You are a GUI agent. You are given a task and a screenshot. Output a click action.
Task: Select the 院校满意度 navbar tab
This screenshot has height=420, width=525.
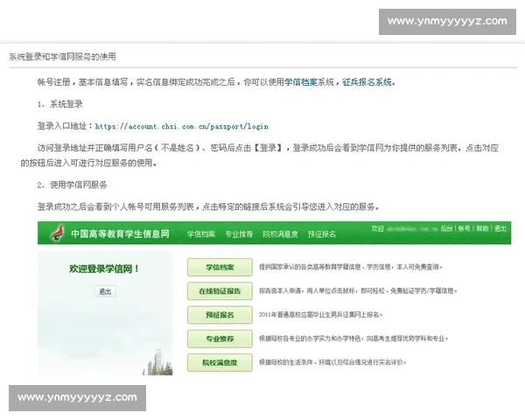pyautogui.click(x=280, y=234)
